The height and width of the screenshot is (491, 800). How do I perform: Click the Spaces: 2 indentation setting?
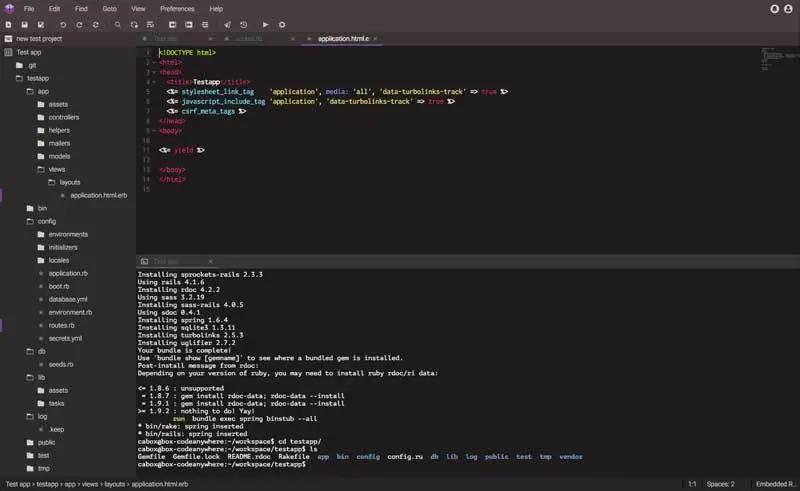click(x=720, y=484)
